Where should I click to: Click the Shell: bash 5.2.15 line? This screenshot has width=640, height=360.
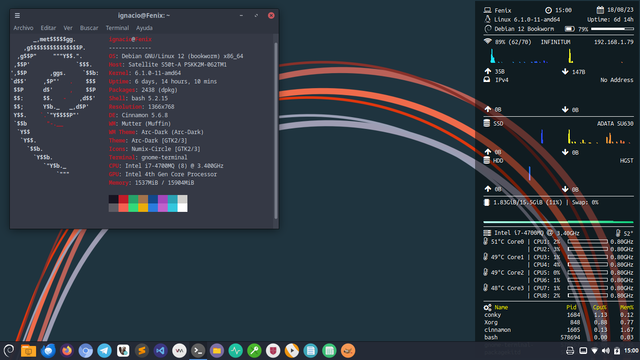(138, 98)
